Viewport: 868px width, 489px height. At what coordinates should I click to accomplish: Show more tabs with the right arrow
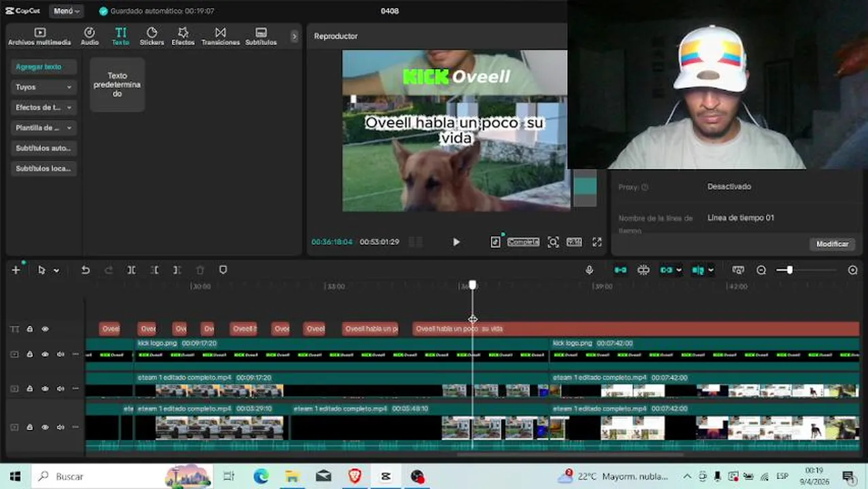[x=294, y=36]
